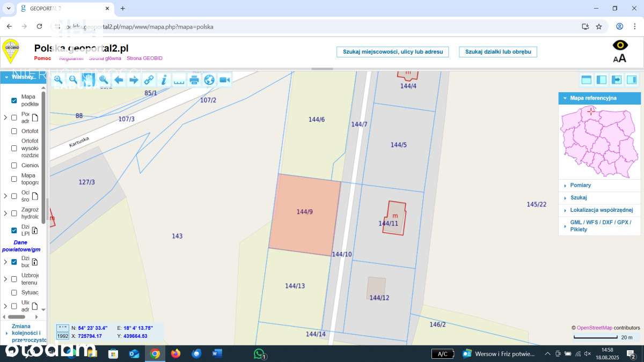This screenshot has height=362, width=644.
Task: Enable the Ortofot layer checkbox
Action: point(14,131)
